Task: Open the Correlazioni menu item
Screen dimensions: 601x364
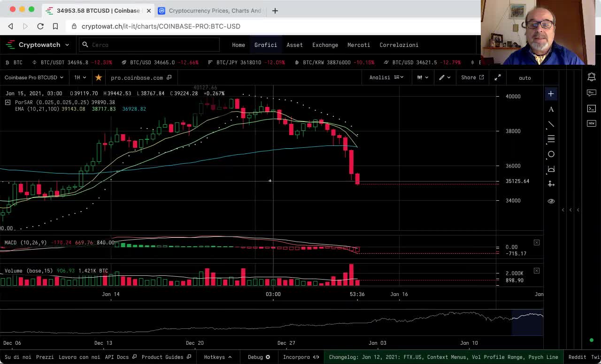Action: (399, 45)
